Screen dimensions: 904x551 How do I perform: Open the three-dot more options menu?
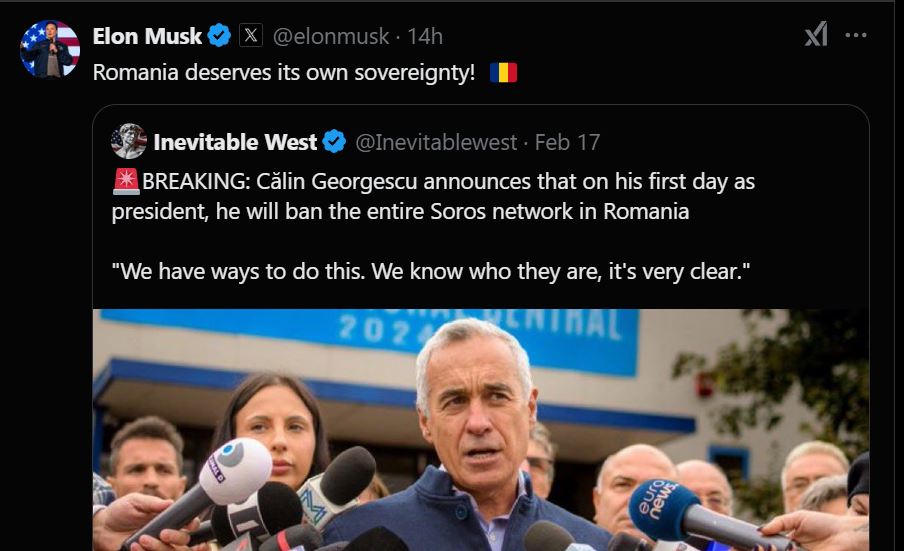(x=856, y=35)
